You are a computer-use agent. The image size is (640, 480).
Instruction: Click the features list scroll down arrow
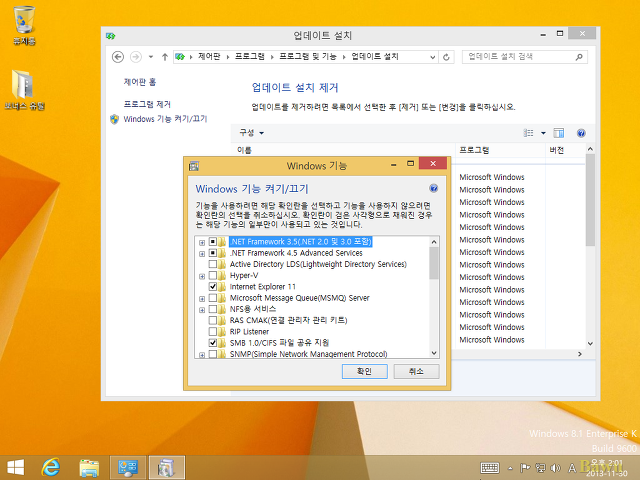coord(434,353)
